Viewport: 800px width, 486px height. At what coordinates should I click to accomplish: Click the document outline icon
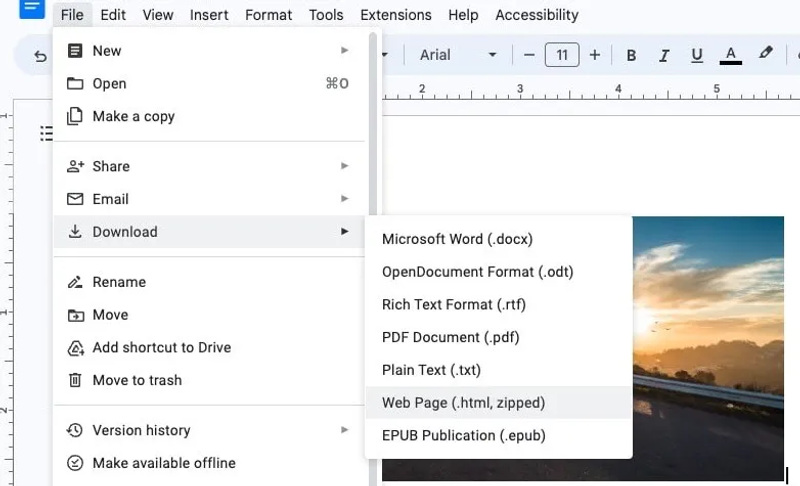pos(45,133)
